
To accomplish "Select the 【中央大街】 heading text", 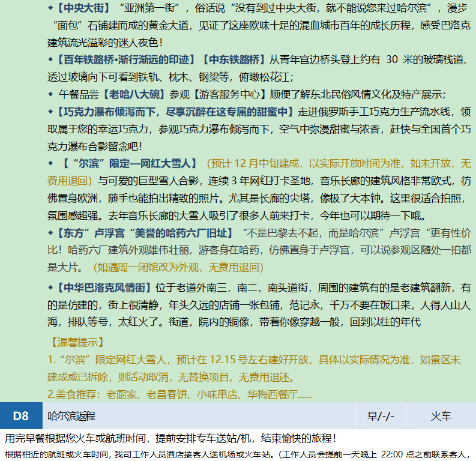I will pyautogui.click(x=83, y=8).
